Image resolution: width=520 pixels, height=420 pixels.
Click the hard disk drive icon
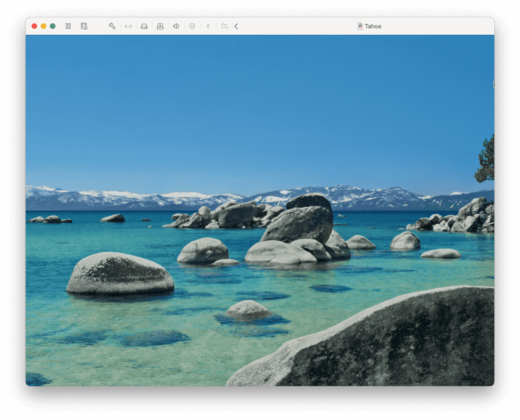pyautogui.click(x=144, y=26)
